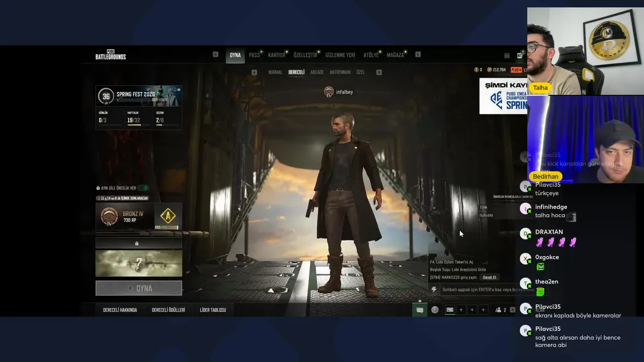The height and width of the screenshot is (362, 644).
Task: Click the PUBG Battlegrounds logo
Action: coord(111,55)
